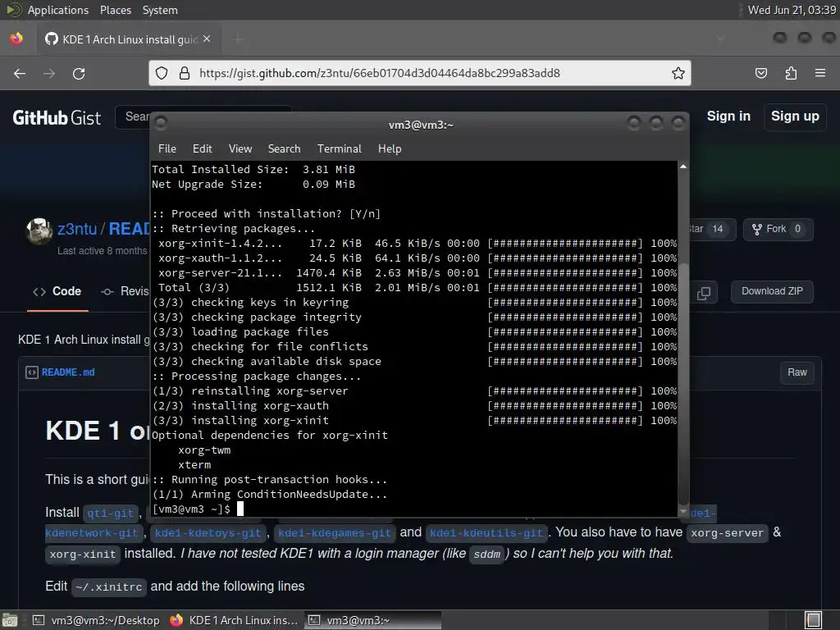The image size is (840, 630).
Task: Click the clock showing Wed Jun 21
Action: [792, 10]
